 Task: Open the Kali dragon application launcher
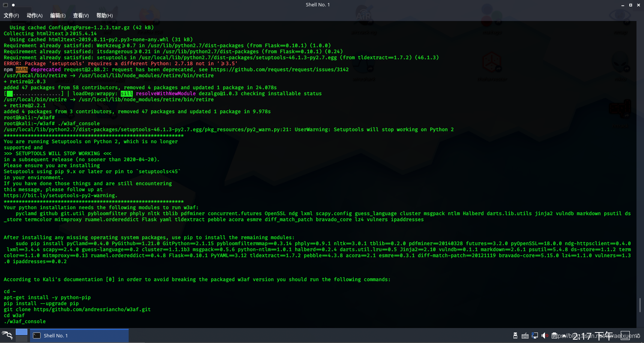(7, 335)
